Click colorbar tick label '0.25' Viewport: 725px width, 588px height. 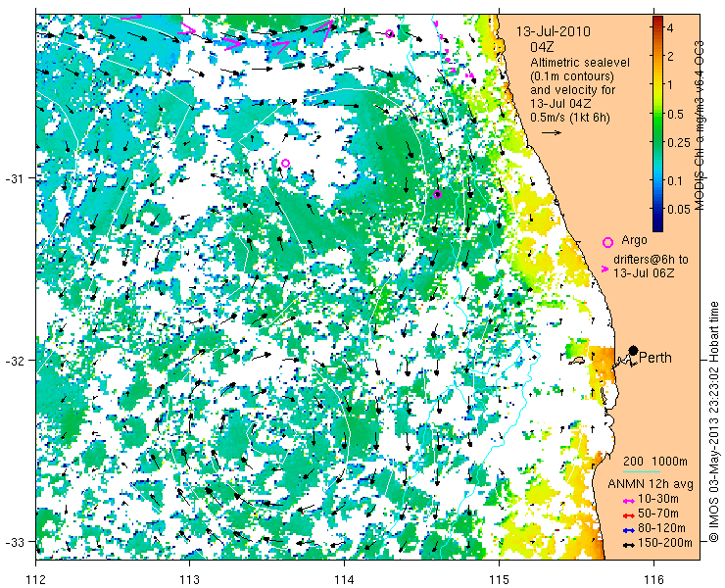[x=679, y=143]
